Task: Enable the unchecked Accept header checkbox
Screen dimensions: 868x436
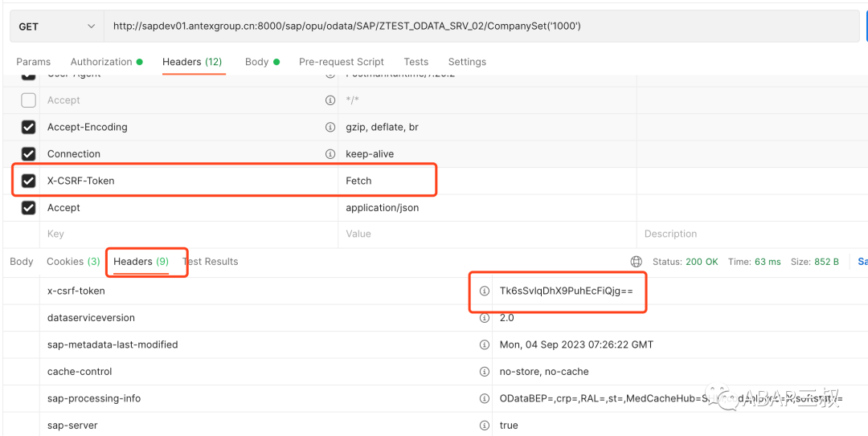Action: pos(28,100)
